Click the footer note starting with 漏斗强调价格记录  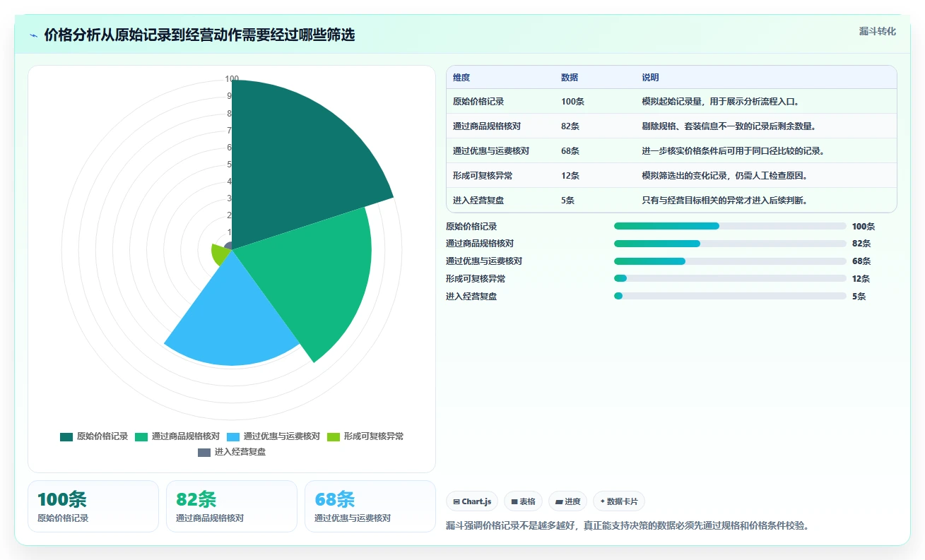[628, 526]
